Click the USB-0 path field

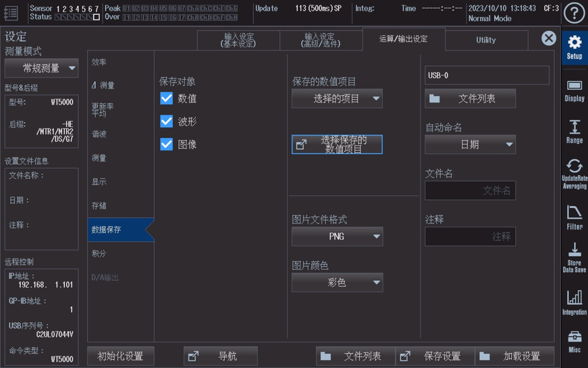tap(487, 75)
